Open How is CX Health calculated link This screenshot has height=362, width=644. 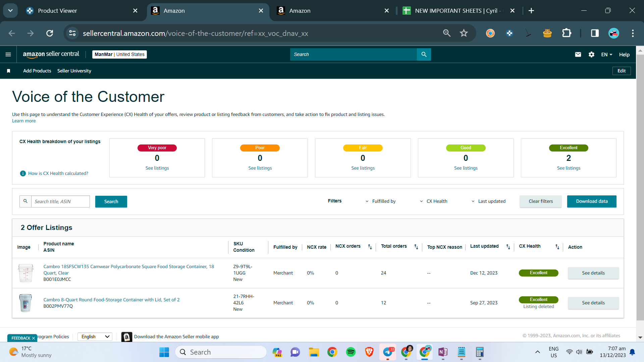tap(58, 173)
